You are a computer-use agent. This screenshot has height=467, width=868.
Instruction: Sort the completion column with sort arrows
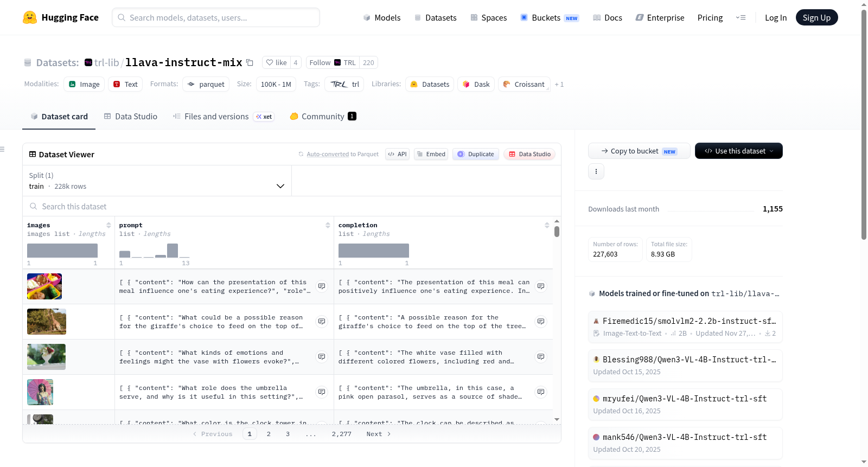pos(547,225)
